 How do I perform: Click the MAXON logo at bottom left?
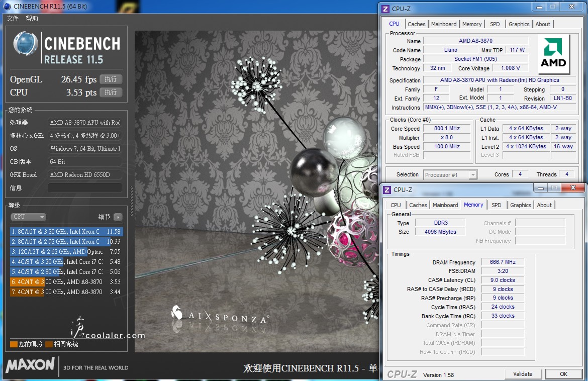[x=30, y=365]
